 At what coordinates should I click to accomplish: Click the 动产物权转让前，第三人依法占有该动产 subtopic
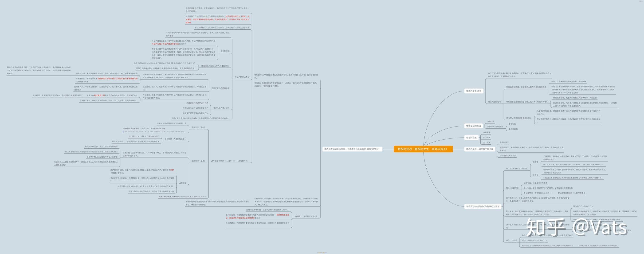pyautogui.click(x=101, y=147)
